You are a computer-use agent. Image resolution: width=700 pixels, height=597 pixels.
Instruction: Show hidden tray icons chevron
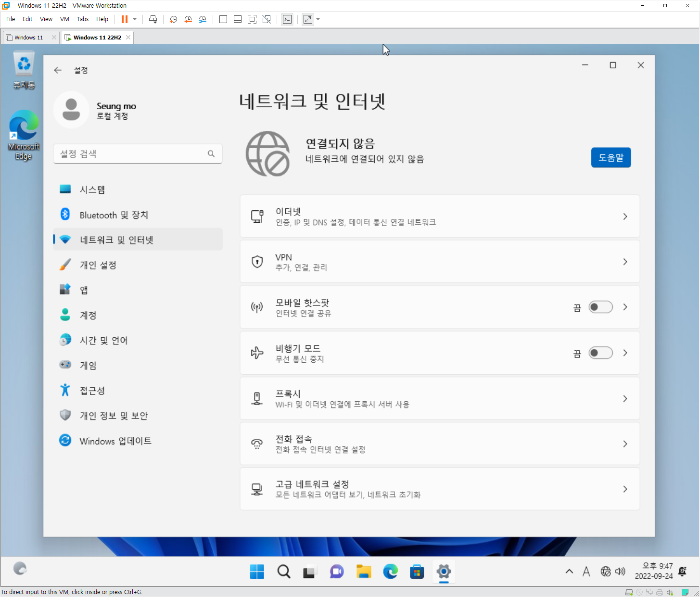point(569,572)
